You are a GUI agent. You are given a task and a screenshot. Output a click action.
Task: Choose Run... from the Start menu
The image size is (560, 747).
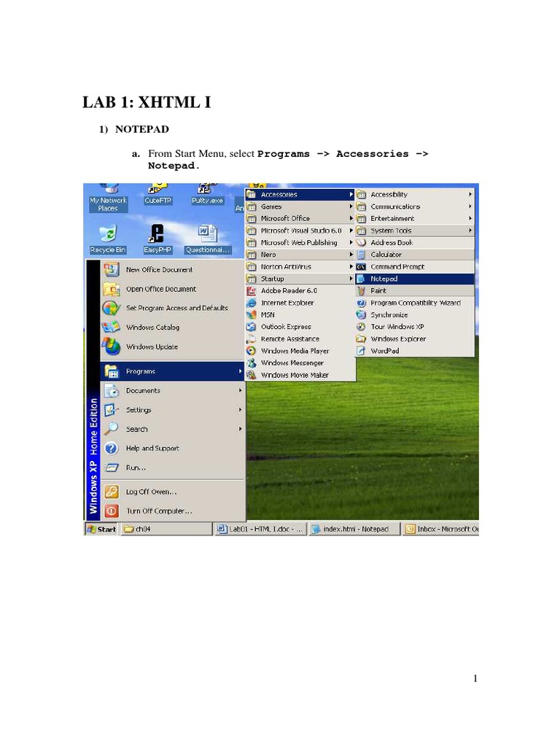173,468
